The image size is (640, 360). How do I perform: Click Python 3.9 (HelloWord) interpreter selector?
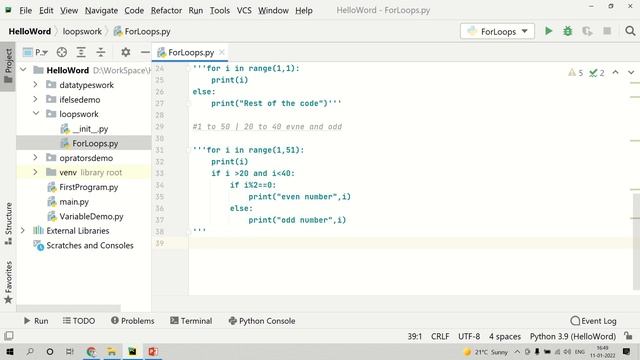[573, 336]
